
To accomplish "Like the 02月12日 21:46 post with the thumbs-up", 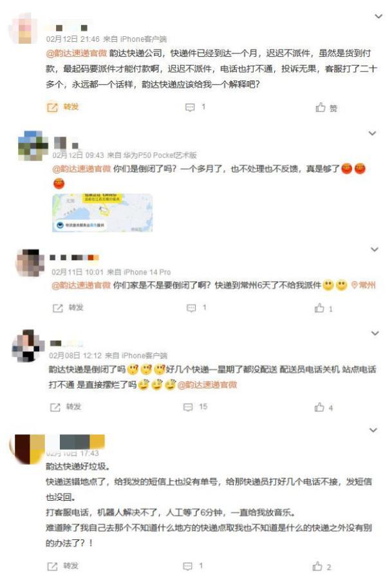I will (321, 108).
